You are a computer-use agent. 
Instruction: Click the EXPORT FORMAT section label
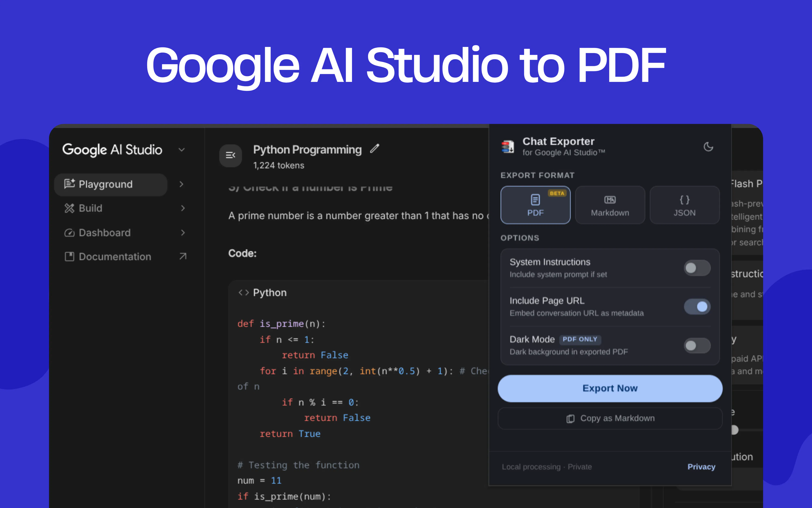pyautogui.click(x=538, y=175)
